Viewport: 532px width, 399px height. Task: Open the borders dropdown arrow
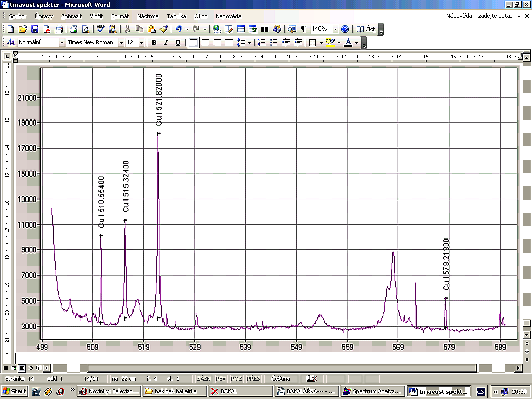pos(321,43)
